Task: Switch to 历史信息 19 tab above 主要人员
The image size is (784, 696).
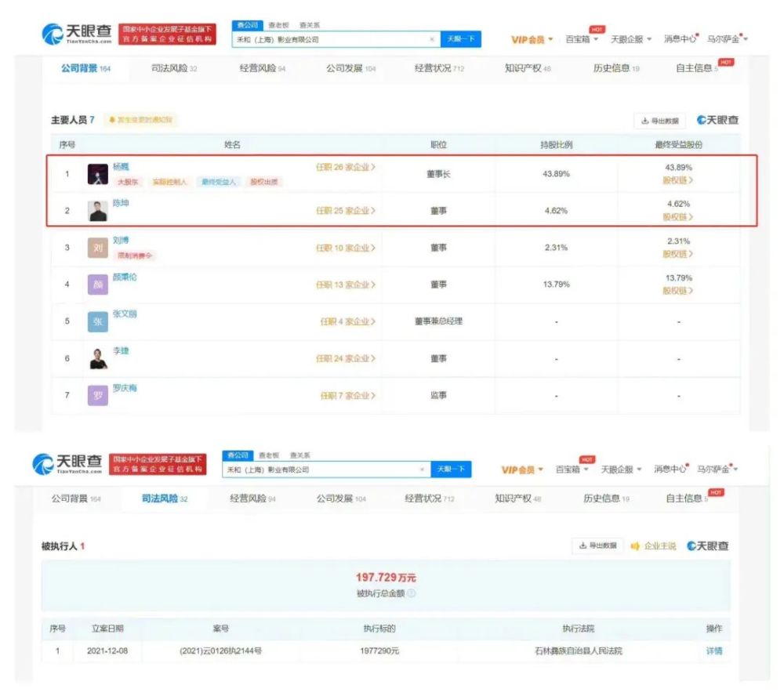Action: tap(616, 68)
